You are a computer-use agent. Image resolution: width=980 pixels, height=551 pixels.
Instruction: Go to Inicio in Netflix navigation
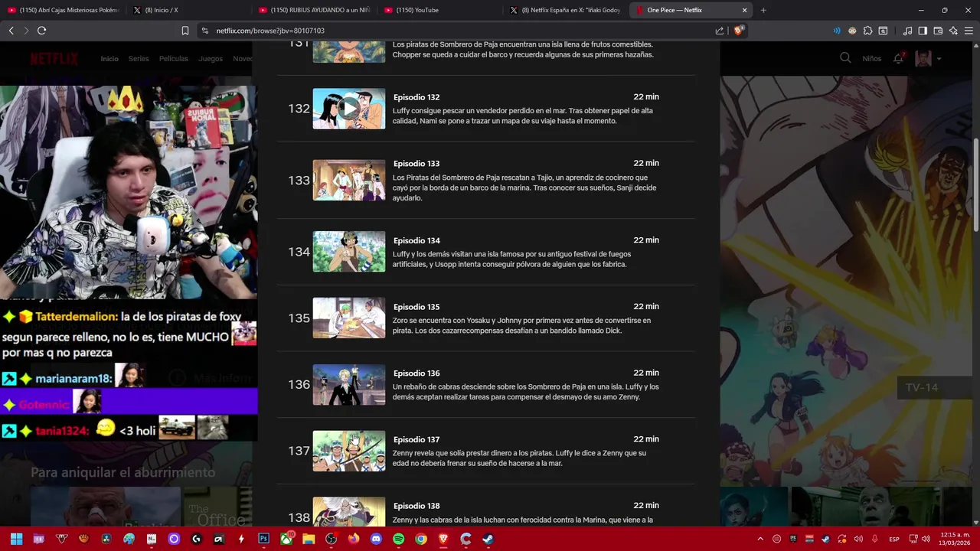coord(109,59)
